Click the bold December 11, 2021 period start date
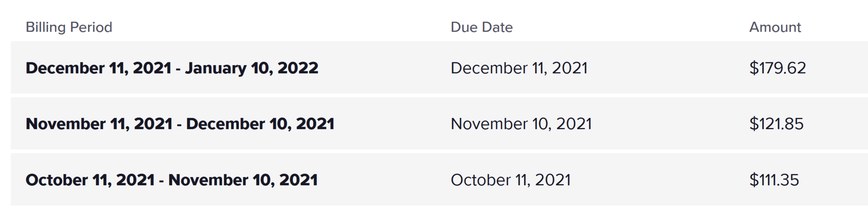Image resolution: width=868 pixels, height=219 pixels. click(99, 68)
